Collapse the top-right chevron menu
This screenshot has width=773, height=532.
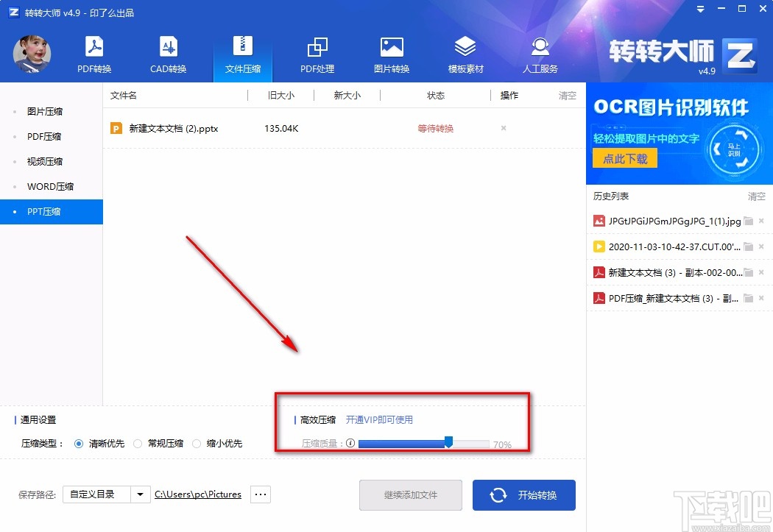pyautogui.click(x=699, y=10)
